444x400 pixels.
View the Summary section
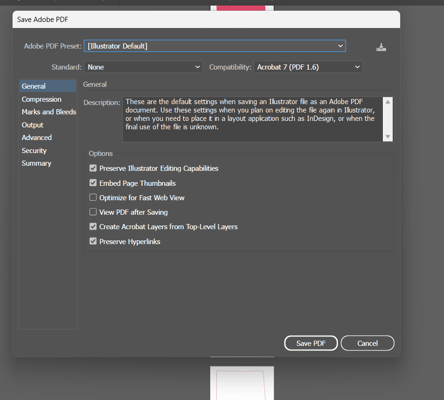pyautogui.click(x=36, y=163)
